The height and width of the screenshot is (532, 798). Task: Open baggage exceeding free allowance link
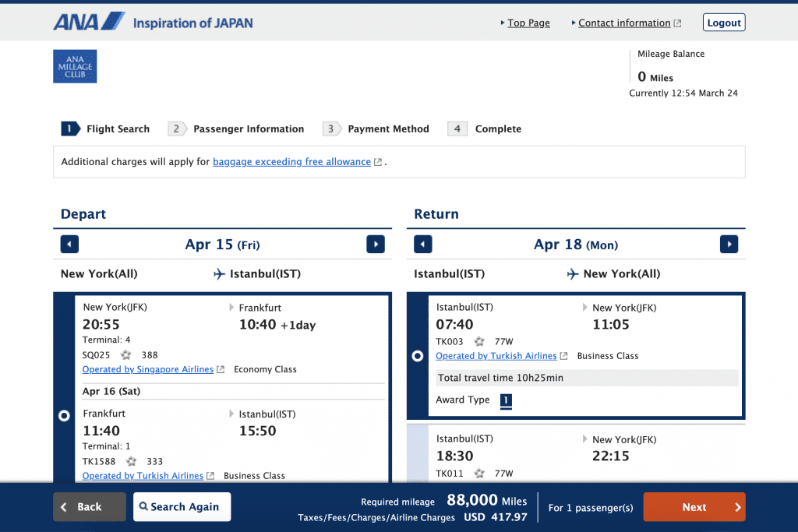click(291, 162)
